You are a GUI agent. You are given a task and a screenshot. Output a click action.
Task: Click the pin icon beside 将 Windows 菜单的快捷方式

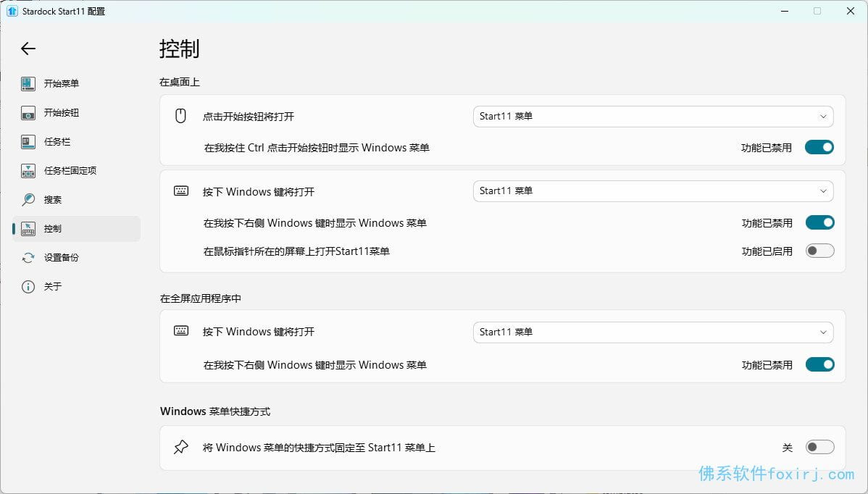[x=181, y=447]
